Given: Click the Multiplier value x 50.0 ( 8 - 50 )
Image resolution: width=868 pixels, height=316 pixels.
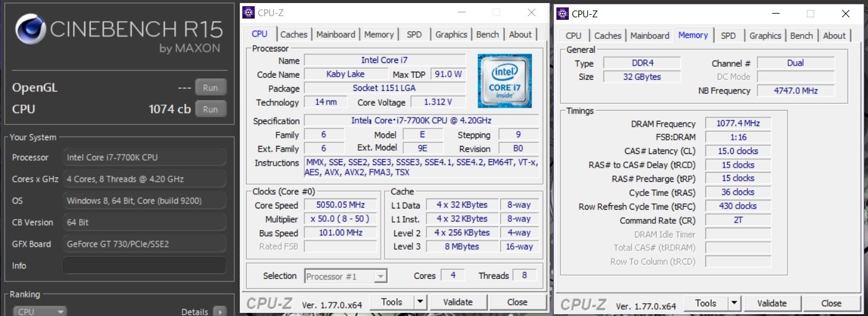Looking at the screenshot, I should [x=341, y=219].
